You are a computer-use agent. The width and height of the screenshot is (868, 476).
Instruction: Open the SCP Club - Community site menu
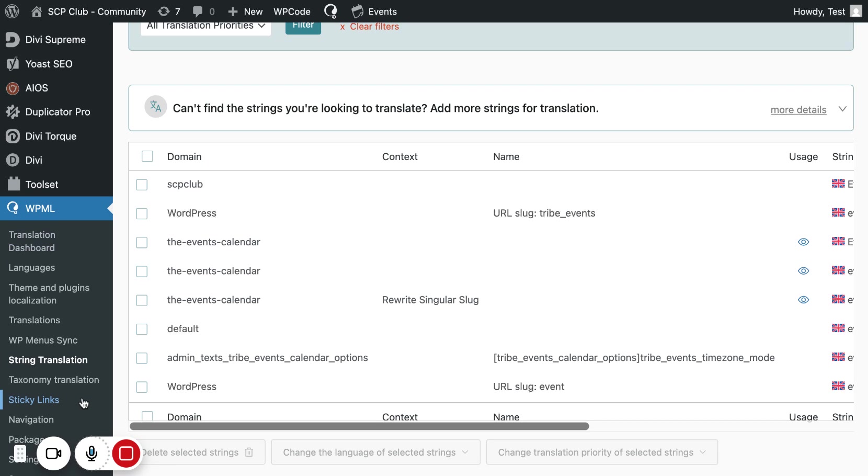pos(97,12)
